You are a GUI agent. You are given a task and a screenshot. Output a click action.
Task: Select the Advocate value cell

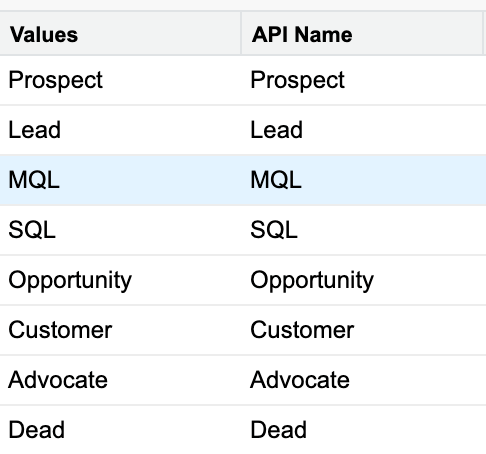[120, 380]
